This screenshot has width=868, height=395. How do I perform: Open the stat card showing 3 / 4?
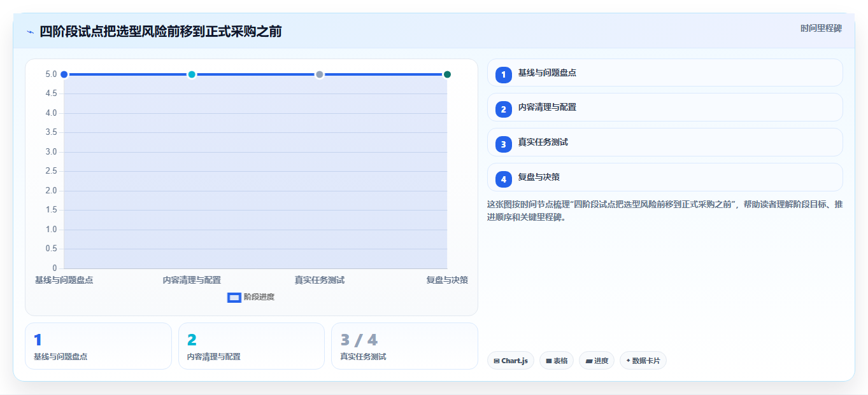pyautogui.click(x=404, y=346)
